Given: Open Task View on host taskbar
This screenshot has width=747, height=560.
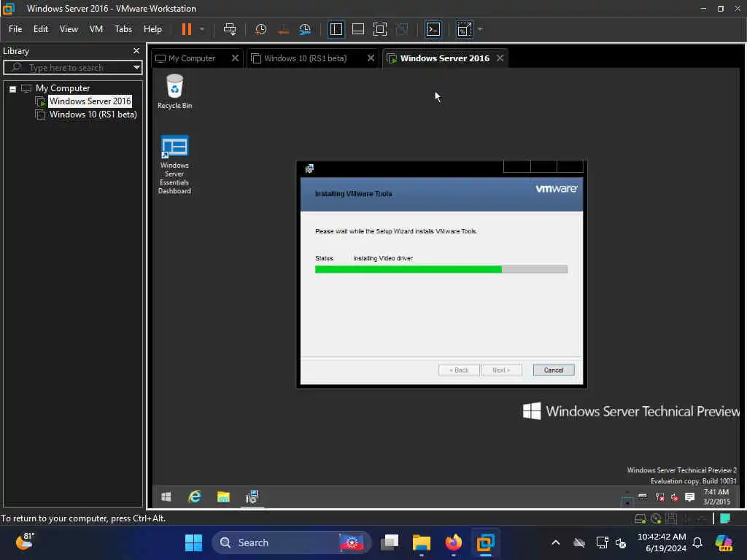Looking at the screenshot, I should pyautogui.click(x=390, y=542).
